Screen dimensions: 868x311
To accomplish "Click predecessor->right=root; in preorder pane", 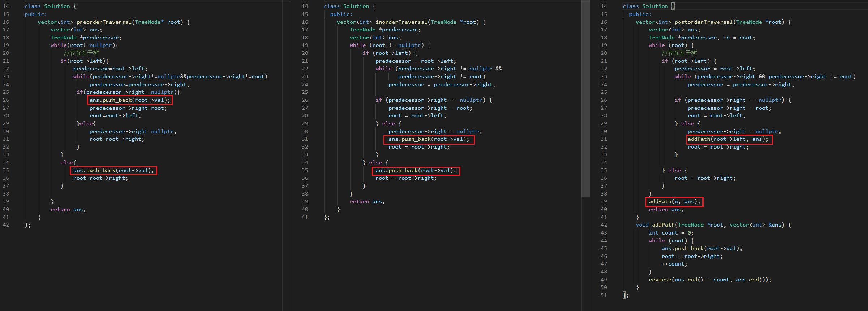I will (x=128, y=108).
